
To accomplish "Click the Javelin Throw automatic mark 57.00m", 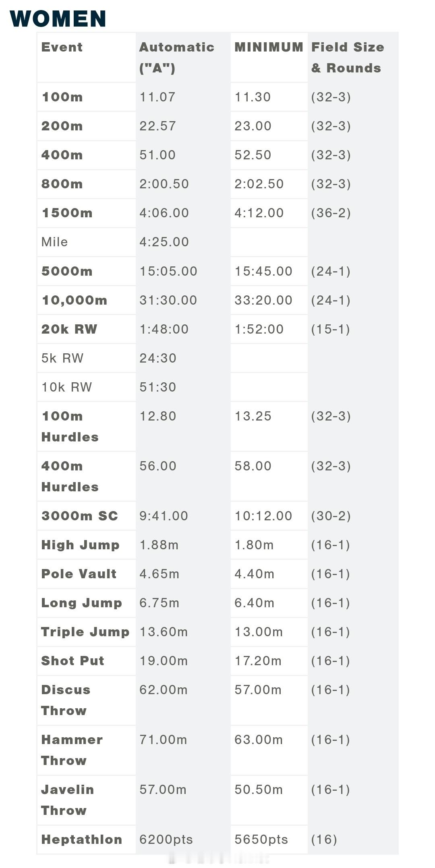I will (163, 790).
